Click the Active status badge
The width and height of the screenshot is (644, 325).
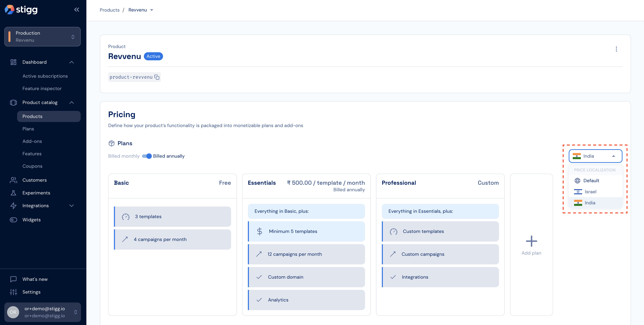click(x=153, y=56)
